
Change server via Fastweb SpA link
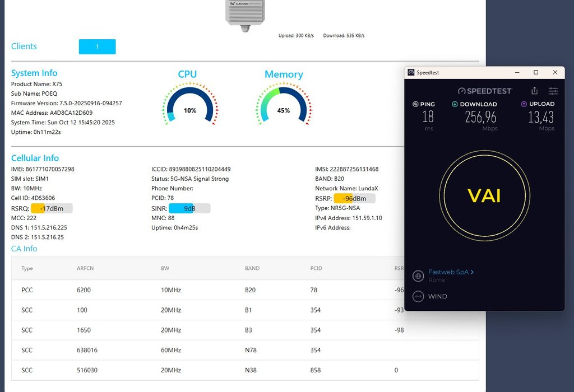tap(451, 272)
